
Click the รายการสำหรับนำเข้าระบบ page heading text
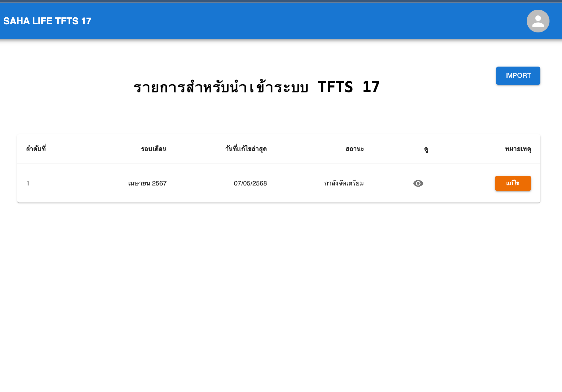click(221, 87)
